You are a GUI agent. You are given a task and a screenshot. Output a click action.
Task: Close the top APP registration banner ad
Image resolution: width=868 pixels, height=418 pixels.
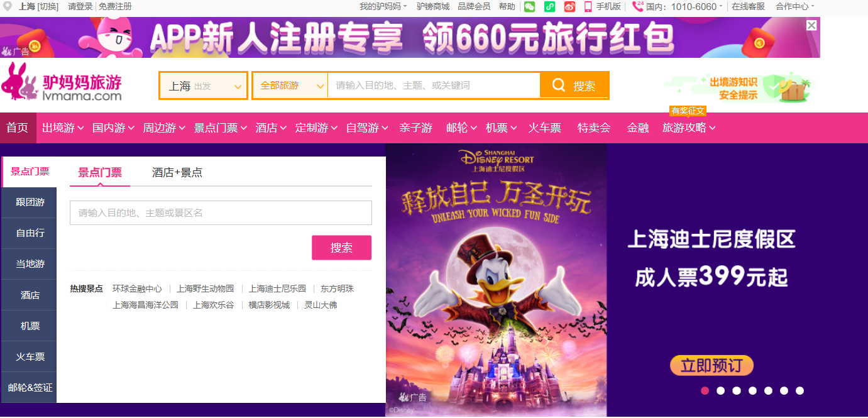click(x=811, y=25)
